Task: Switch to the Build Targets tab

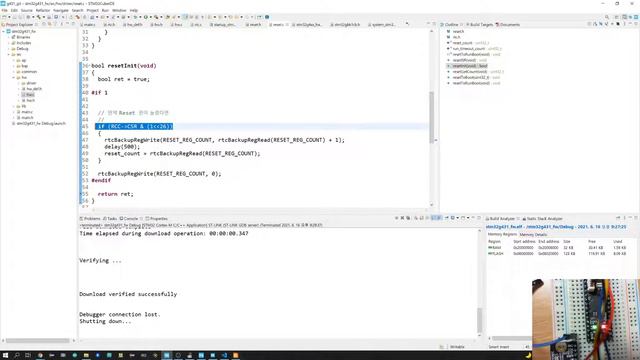Action: [479, 24]
